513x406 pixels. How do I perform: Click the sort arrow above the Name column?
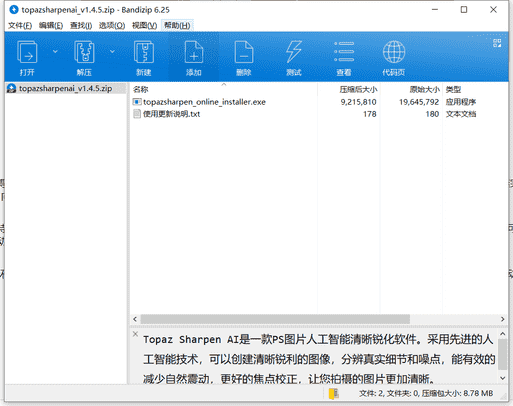click(224, 85)
